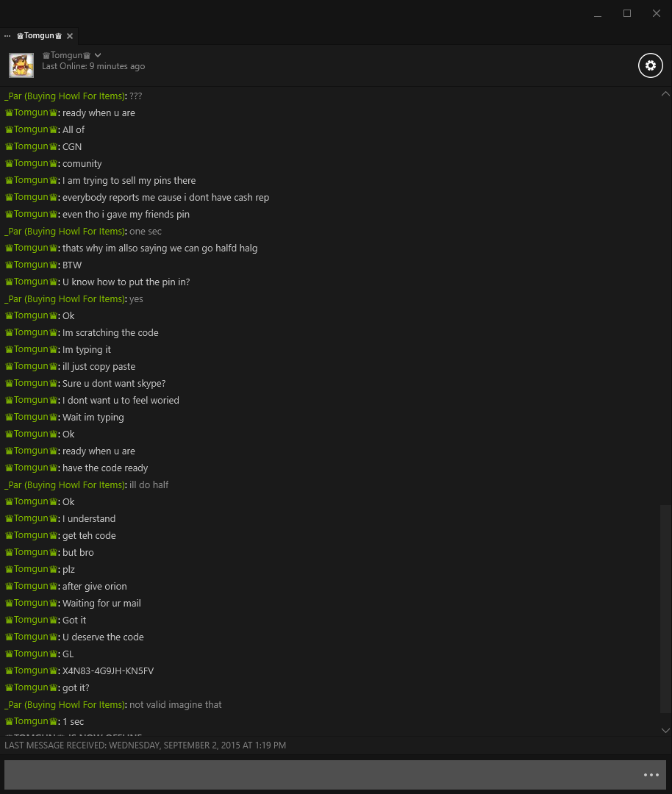
Task: Select the Tomgun chat tab
Action: [x=39, y=36]
